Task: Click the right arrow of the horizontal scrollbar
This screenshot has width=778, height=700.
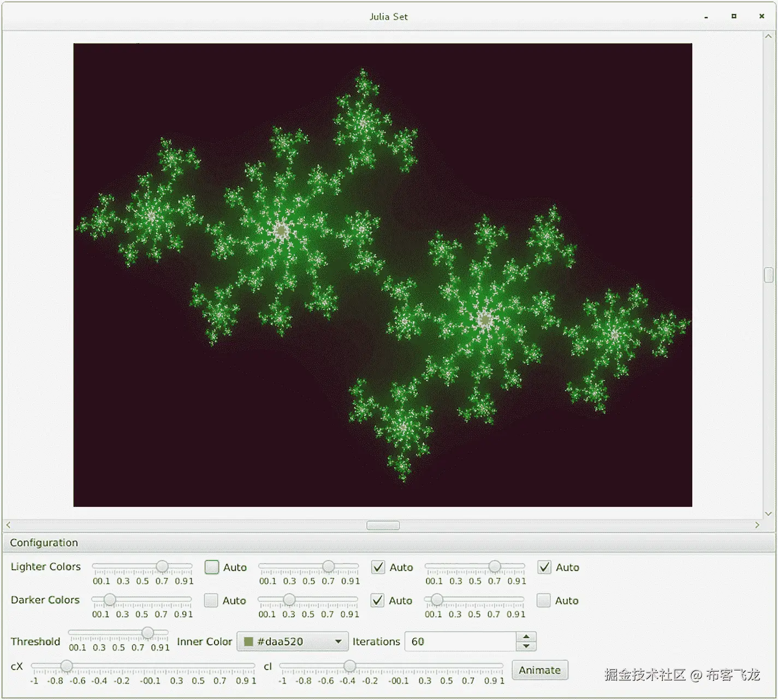Action: (x=758, y=525)
